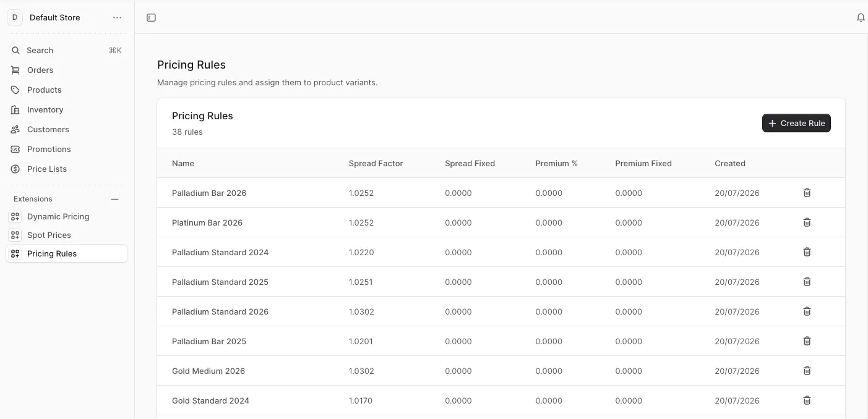Click the Pricing Rules grid icon
The width and height of the screenshot is (868, 419).
pyautogui.click(x=15, y=253)
